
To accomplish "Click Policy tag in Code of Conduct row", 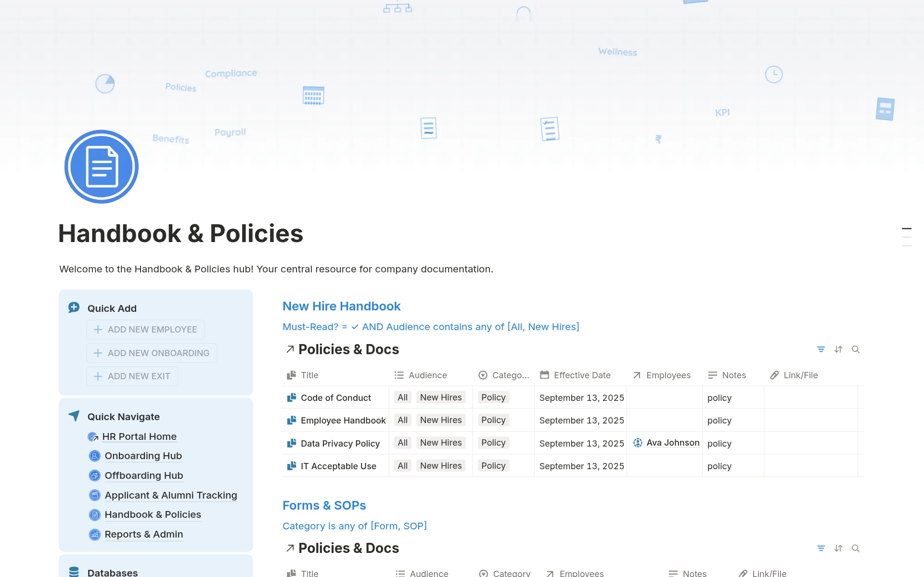I will click(x=493, y=397).
